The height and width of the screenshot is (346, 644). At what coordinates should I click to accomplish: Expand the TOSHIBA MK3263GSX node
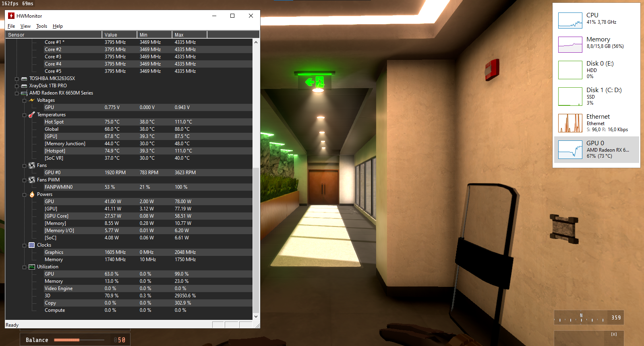click(x=17, y=79)
